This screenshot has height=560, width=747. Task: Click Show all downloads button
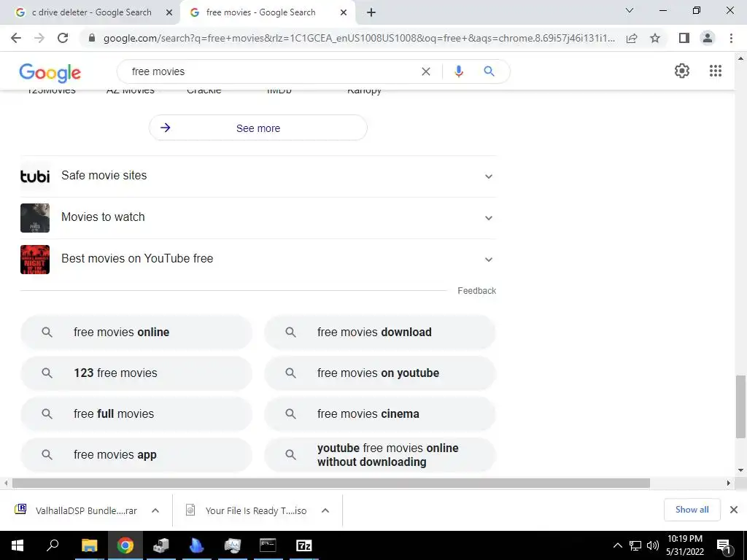click(x=692, y=510)
